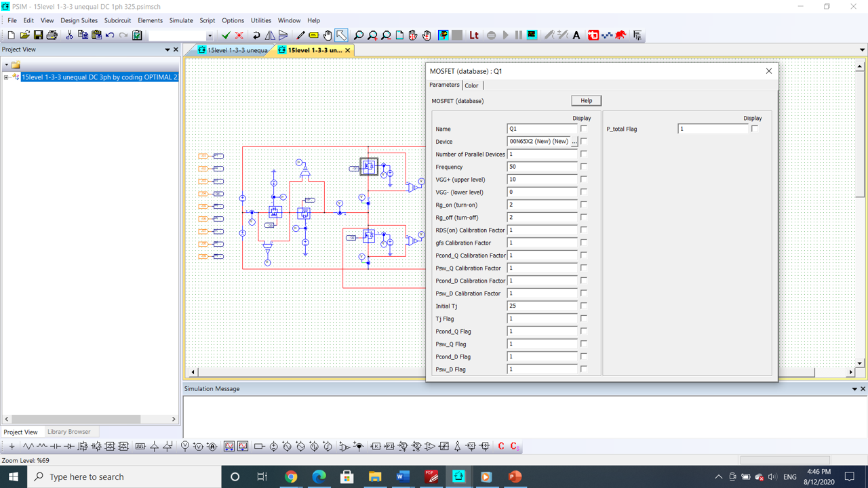868x488 pixels.
Task: Expand the 15level project tree node
Action: pos(6,77)
